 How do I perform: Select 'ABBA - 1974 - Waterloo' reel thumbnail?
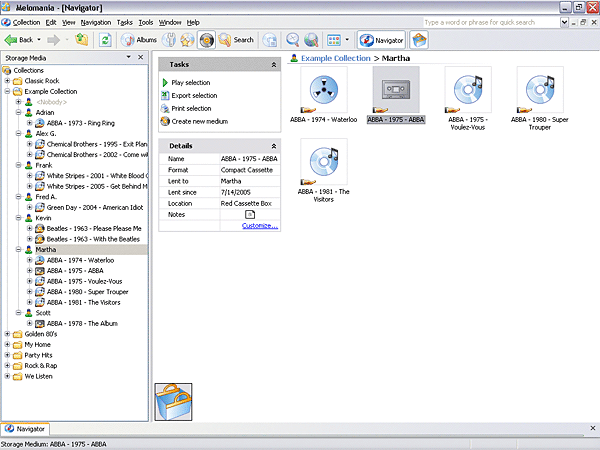coord(324,90)
